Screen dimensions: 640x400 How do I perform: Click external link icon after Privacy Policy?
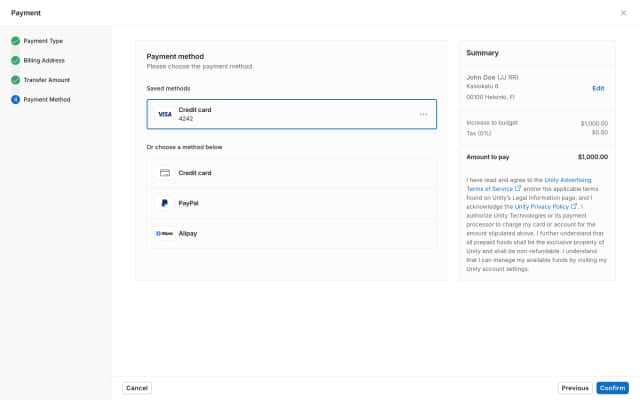point(574,206)
